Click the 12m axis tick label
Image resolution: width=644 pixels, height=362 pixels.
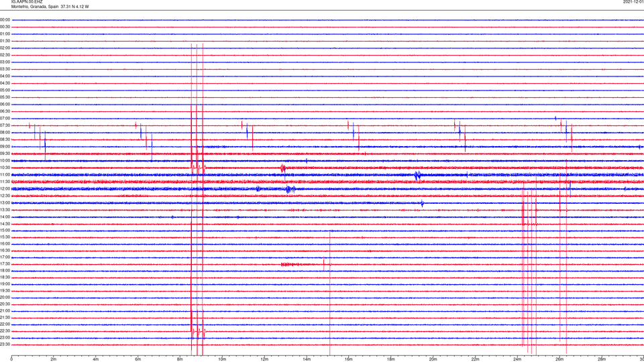[x=264, y=359]
